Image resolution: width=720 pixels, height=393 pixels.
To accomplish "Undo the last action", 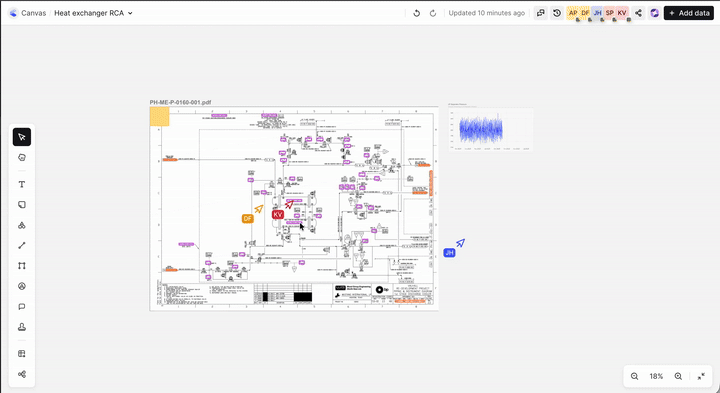I will [x=416, y=13].
